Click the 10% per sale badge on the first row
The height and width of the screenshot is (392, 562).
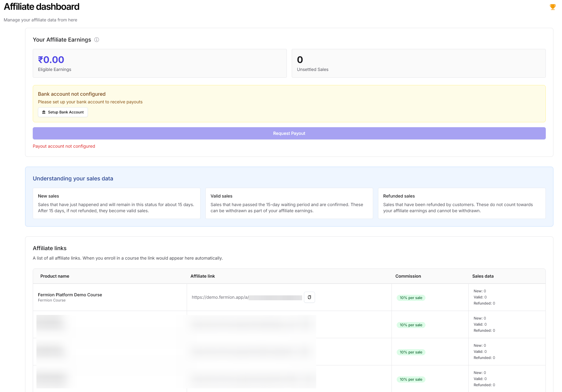tap(411, 298)
